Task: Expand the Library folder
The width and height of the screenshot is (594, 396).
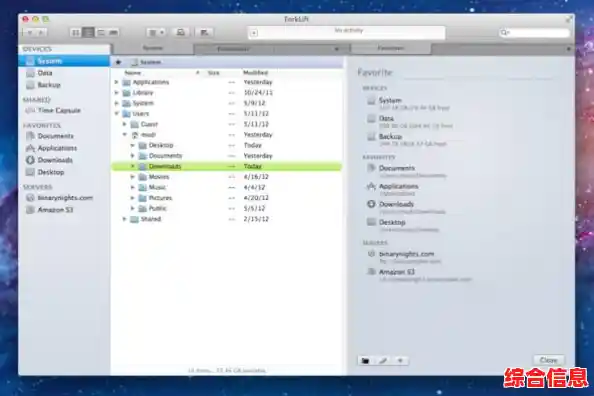Action: pyautogui.click(x=117, y=92)
